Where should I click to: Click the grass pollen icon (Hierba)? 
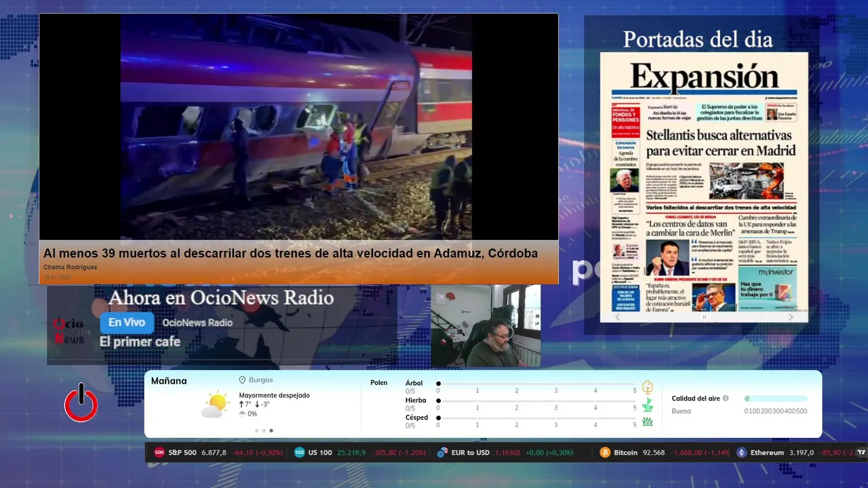click(648, 405)
